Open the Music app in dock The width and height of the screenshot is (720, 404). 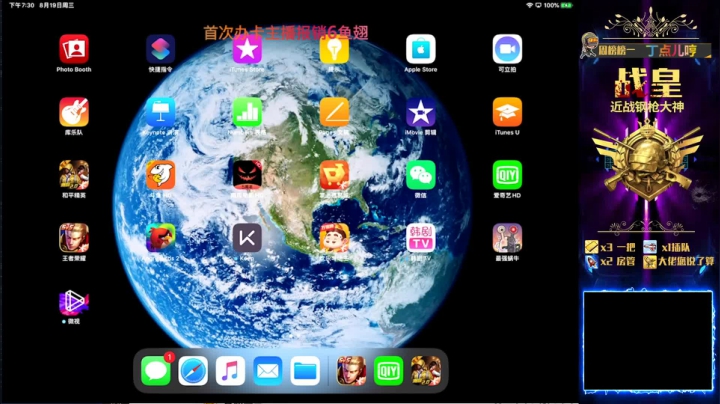(x=230, y=370)
